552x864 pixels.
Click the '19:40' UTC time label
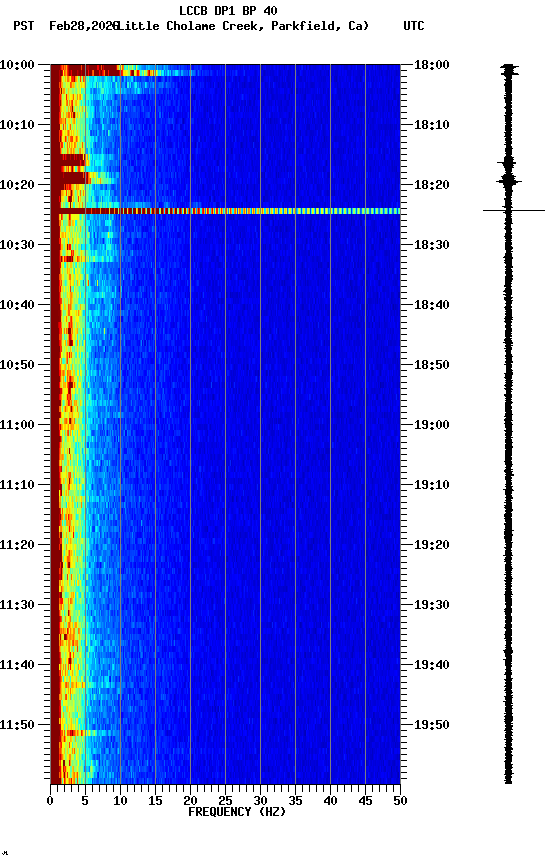pos(432,665)
